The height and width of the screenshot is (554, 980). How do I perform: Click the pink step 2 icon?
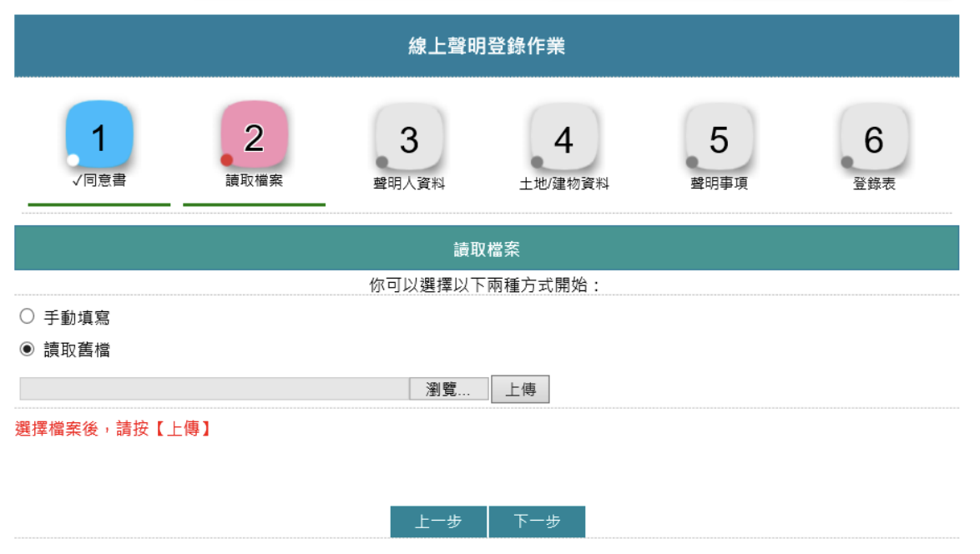point(254,136)
